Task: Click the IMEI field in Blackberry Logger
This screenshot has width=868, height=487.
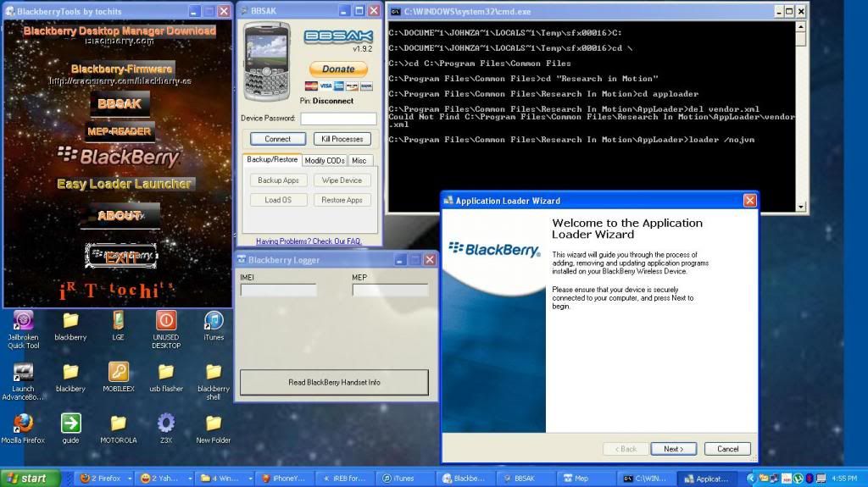Action: coord(278,290)
